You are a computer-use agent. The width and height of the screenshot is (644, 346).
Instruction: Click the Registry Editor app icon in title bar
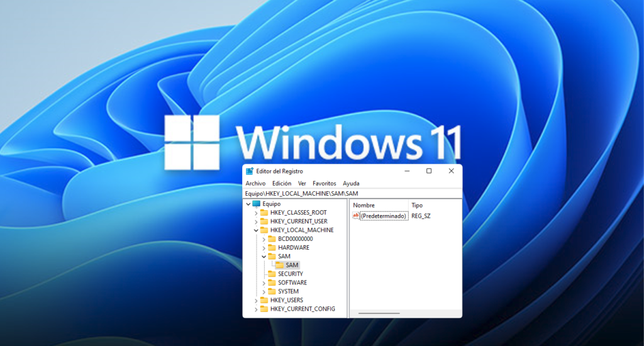tap(249, 171)
